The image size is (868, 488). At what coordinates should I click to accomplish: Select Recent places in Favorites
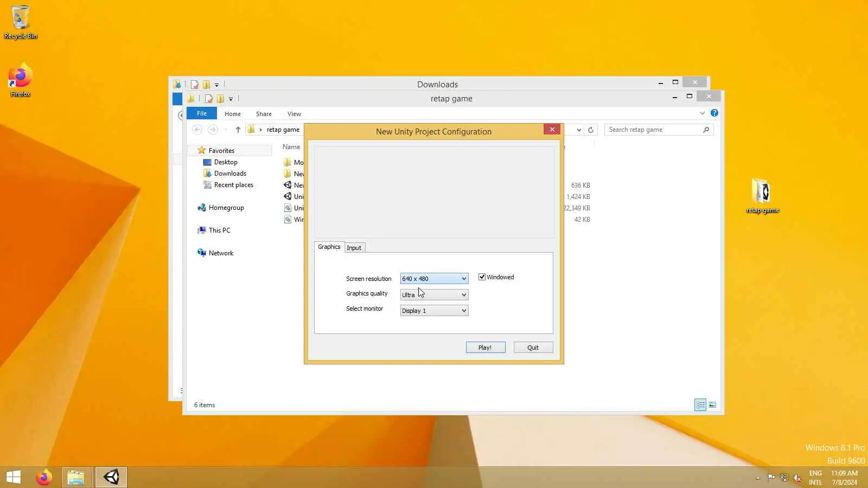pyautogui.click(x=233, y=185)
